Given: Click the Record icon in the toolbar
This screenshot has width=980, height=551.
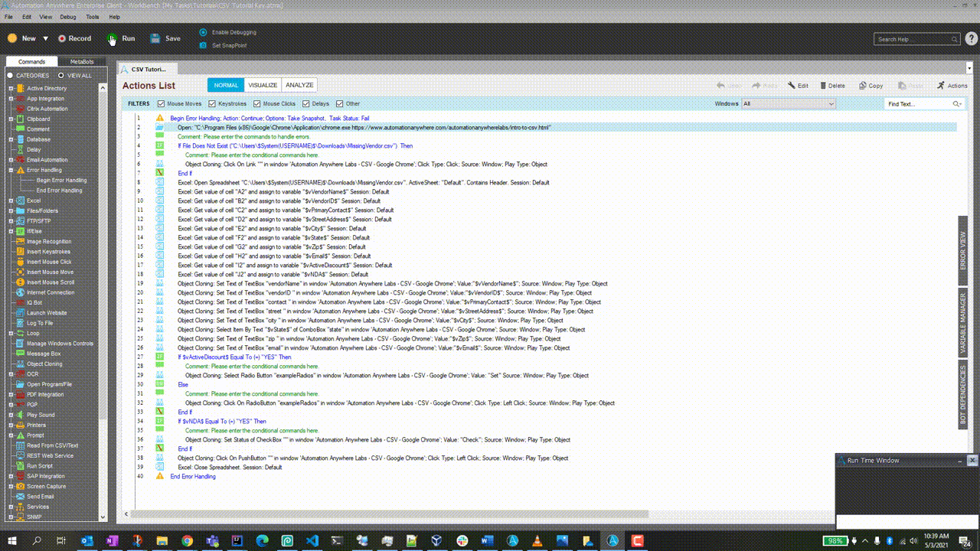Looking at the screenshot, I should tap(62, 38).
